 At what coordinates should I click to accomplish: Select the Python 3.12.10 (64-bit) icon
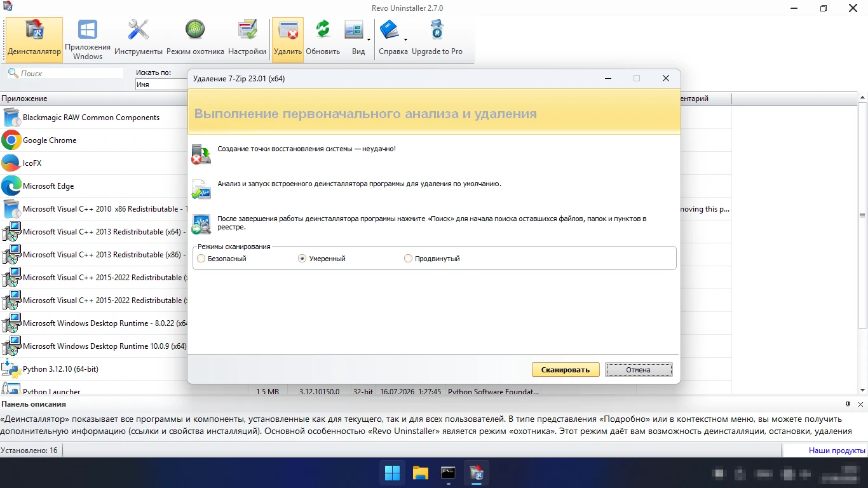[x=11, y=369]
